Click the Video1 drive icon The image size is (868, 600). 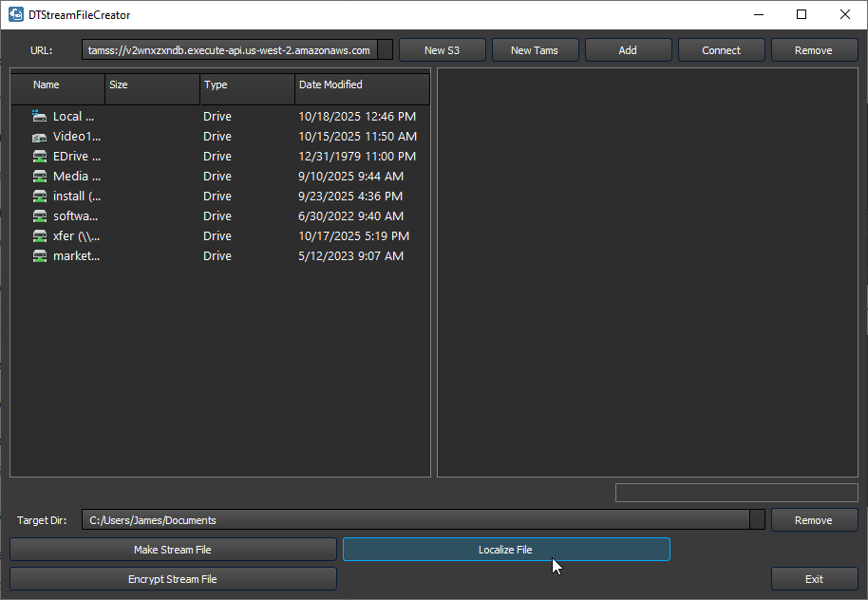pos(39,137)
